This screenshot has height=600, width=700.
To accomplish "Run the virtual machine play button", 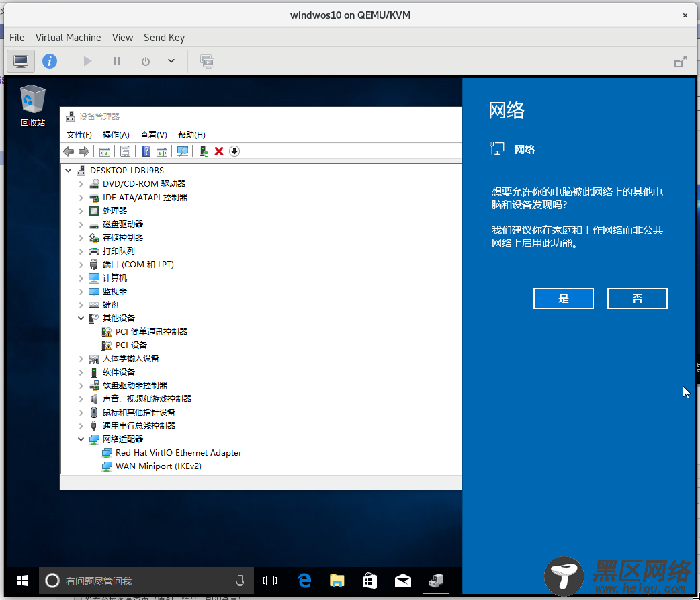I will (87, 61).
